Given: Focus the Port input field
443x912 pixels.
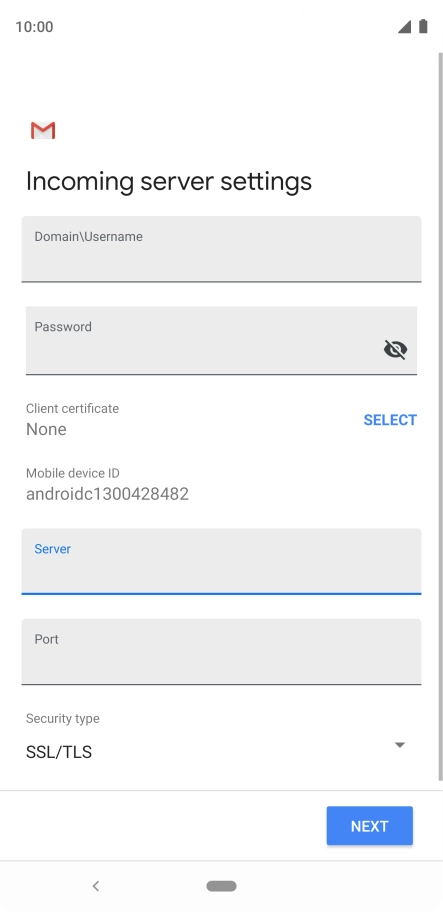Looking at the screenshot, I should pos(222,652).
